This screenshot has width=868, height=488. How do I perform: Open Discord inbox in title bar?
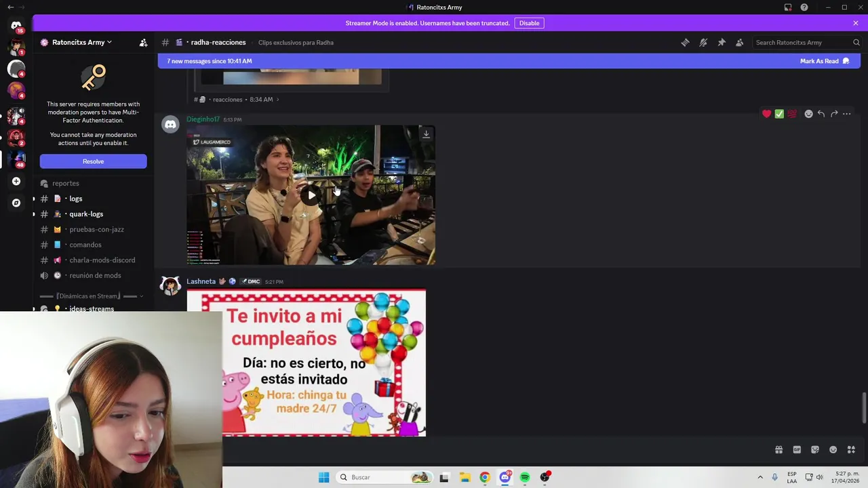click(x=788, y=7)
